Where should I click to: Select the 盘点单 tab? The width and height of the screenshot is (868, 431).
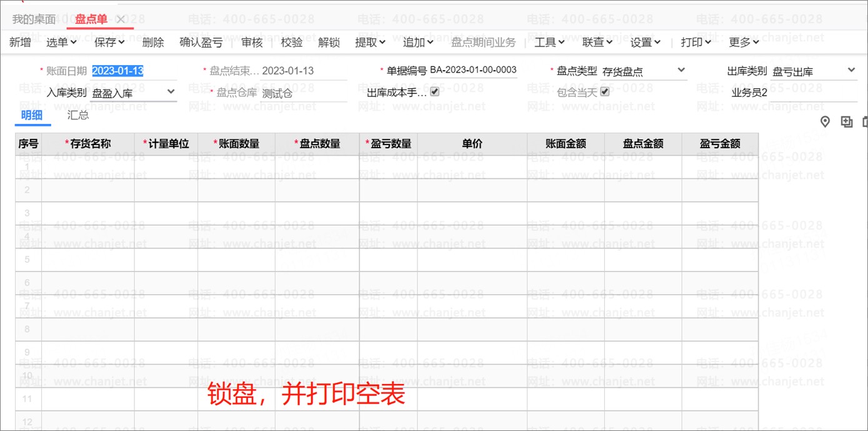tap(91, 19)
